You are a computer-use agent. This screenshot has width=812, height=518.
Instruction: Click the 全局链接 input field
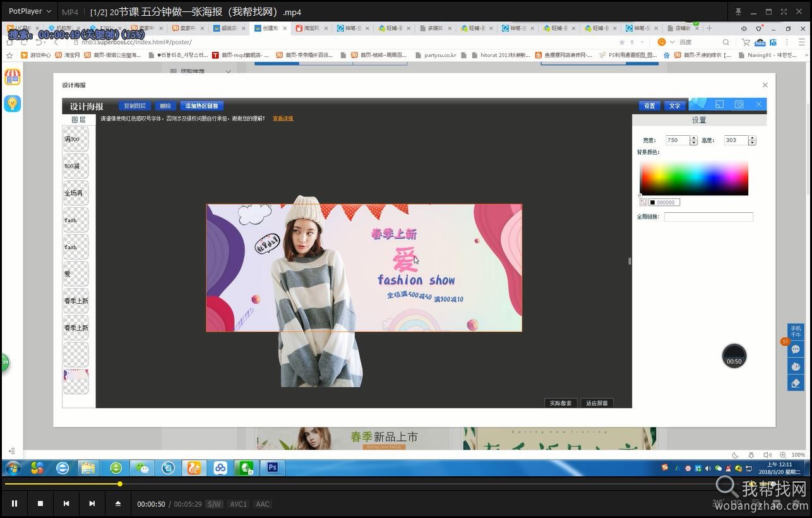pyautogui.click(x=708, y=217)
